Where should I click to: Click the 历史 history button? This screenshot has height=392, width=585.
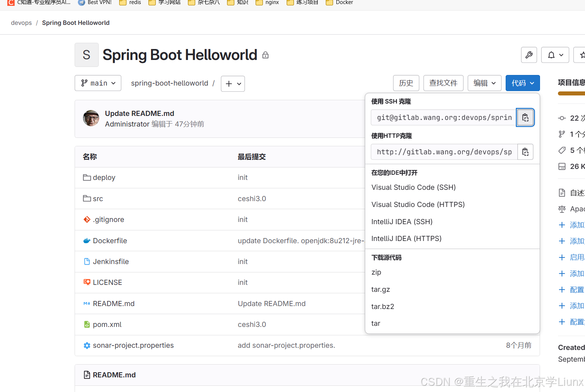point(406,83)
